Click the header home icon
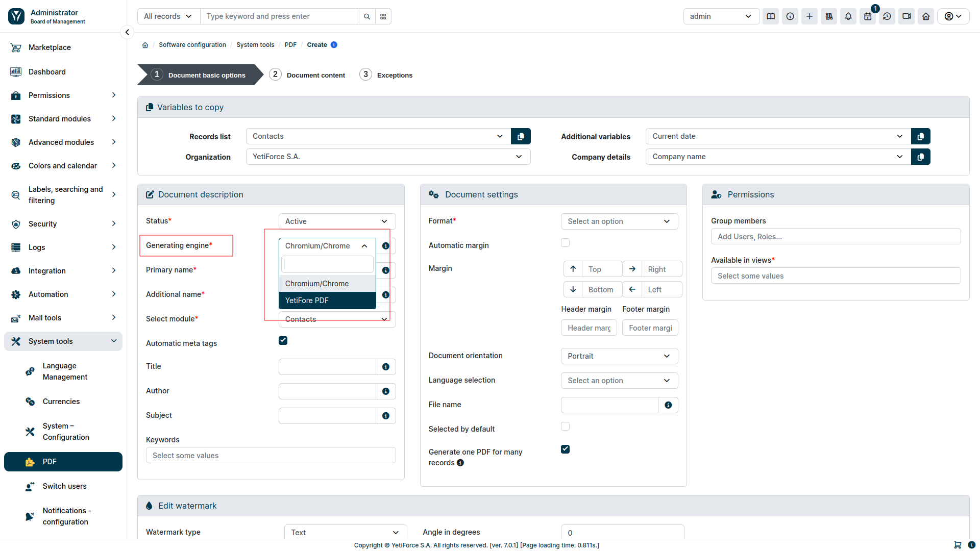The height and width of the screenshot is (551, 980). pyautogui.click(x=926, y=16)
